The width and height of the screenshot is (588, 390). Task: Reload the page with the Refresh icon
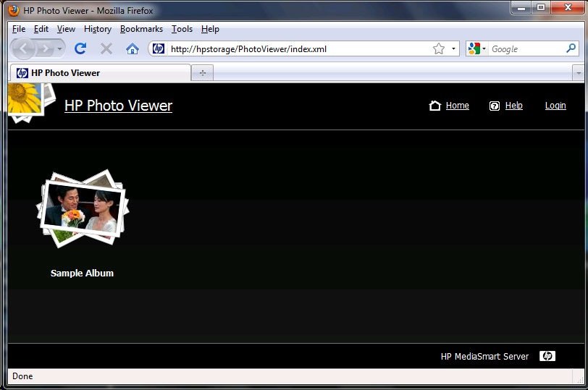(x=80, y=48)
